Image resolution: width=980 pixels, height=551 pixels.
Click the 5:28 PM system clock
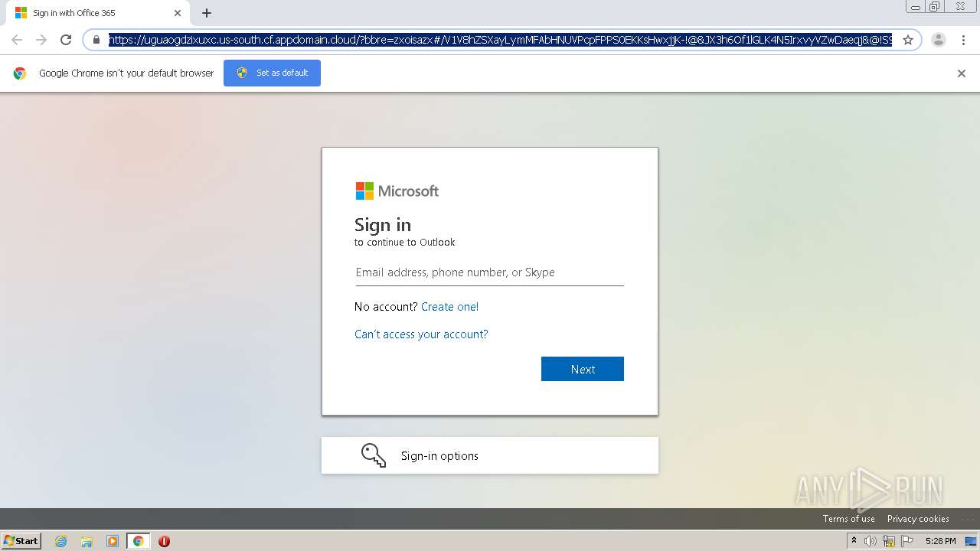click(x=940, y=541)
